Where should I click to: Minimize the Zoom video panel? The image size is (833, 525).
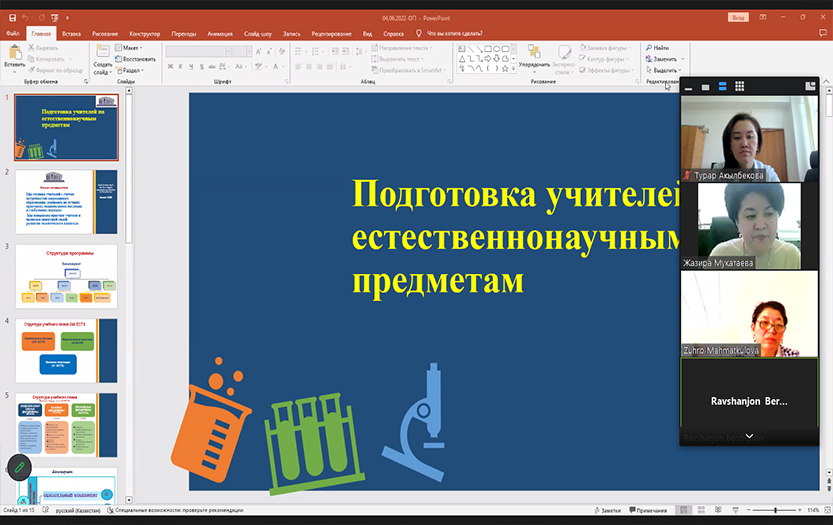(688, 87)
